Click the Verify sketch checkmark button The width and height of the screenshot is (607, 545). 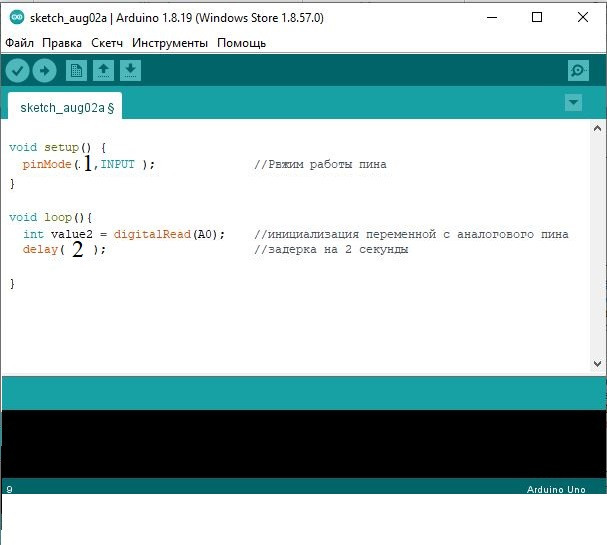17,70
